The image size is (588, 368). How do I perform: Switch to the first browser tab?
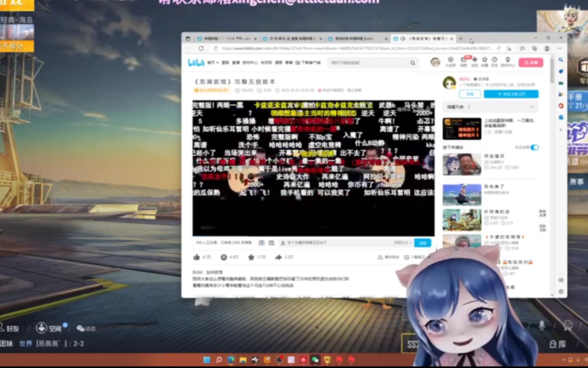click(x=227, y=39)
